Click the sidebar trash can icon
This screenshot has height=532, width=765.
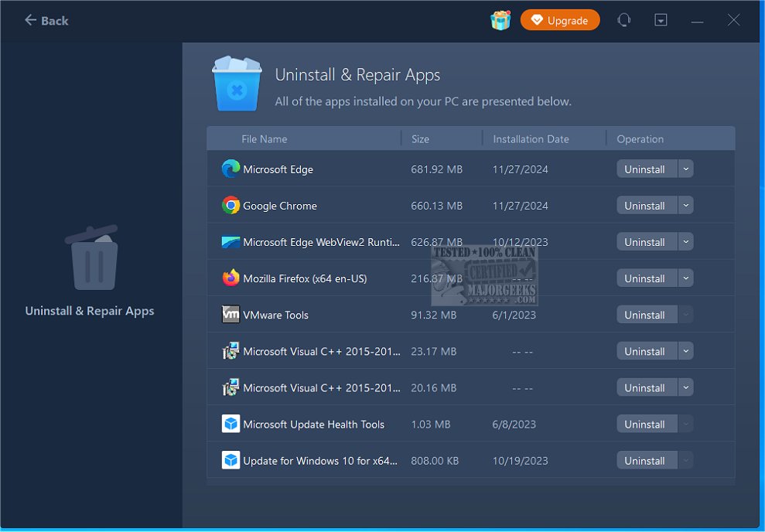tap(92, 257)
